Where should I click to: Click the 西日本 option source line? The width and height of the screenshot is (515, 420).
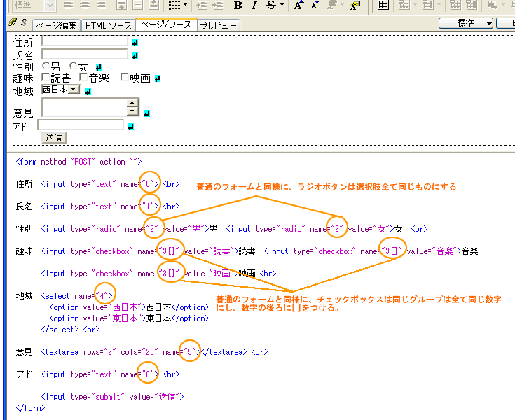pyautogui.click(x=129, y=307)
